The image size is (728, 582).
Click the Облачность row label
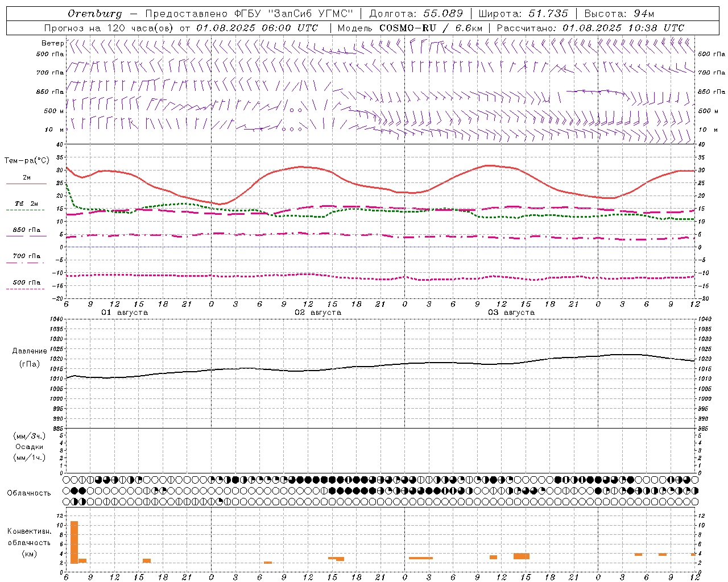pos(29,493)
